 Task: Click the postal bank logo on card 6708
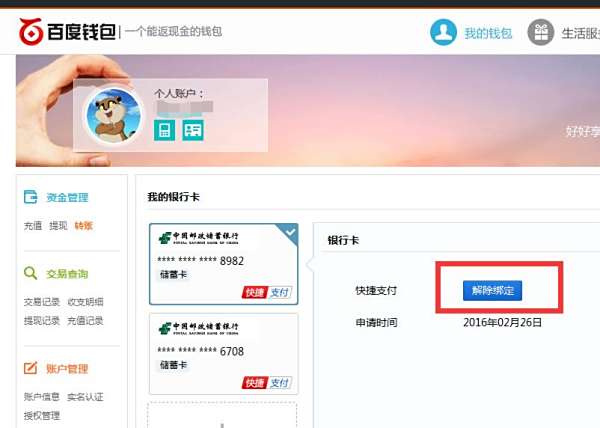[x=198, y=328]
